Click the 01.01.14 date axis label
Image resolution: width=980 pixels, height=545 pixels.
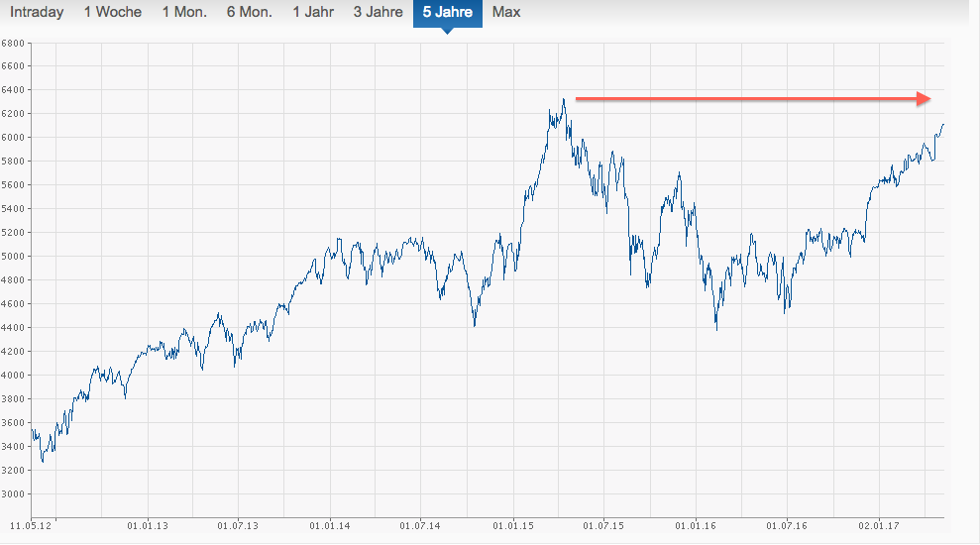(329, 525)
